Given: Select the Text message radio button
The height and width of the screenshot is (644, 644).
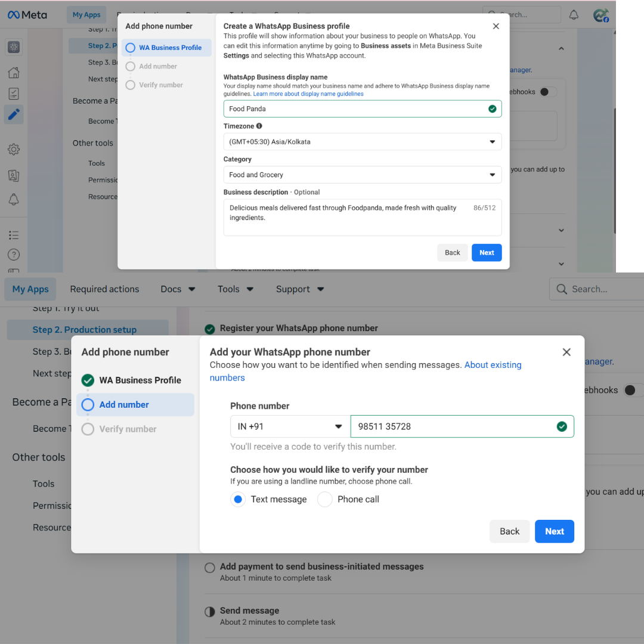Looking at the screenshot, I should coord(238,499).
